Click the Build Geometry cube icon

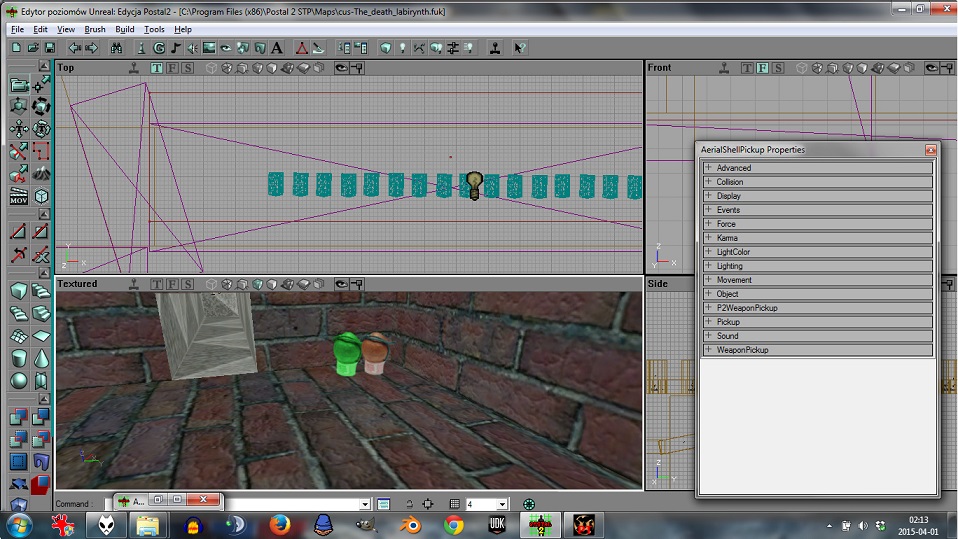tap(386, 48)
